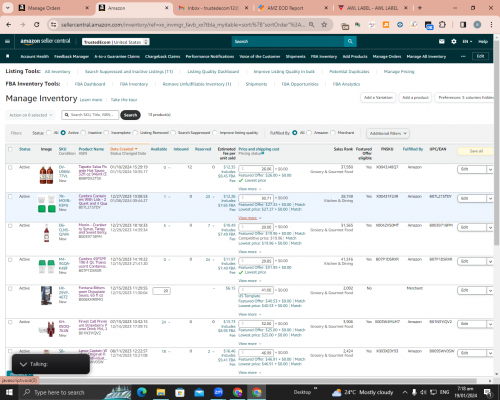Viewport: 500px width, 400px height.
Task: Select Fulfilled By Merchant radio button
Action: click(333, 133)
